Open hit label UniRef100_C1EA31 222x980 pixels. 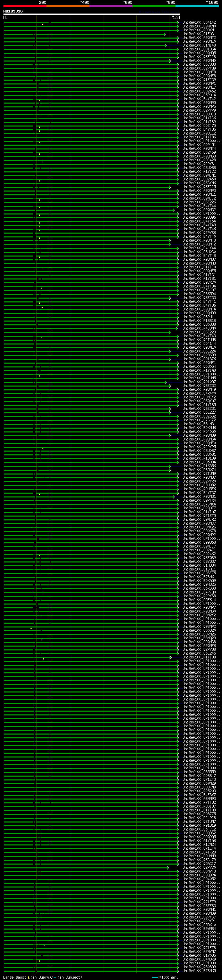tap(199, 34)
